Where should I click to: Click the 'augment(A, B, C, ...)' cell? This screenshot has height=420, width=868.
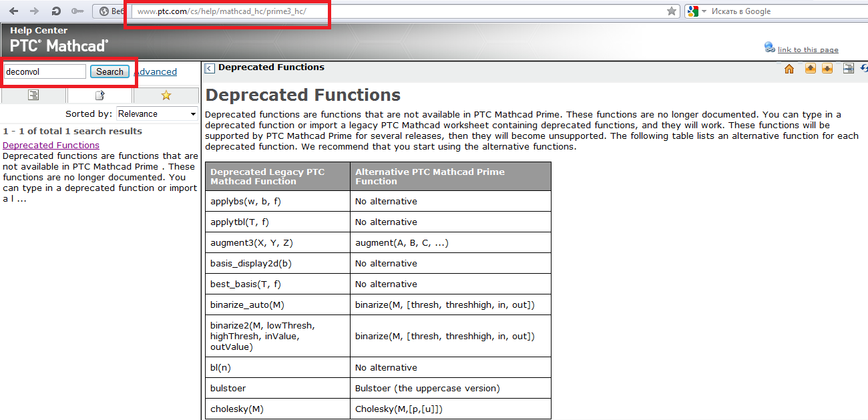451,242
